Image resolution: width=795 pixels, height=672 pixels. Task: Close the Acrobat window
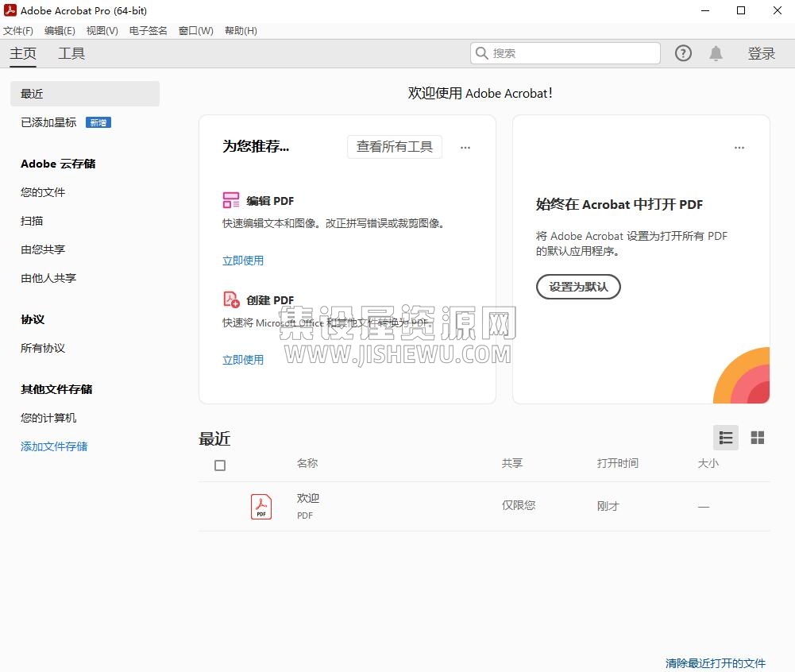[778, 10]
